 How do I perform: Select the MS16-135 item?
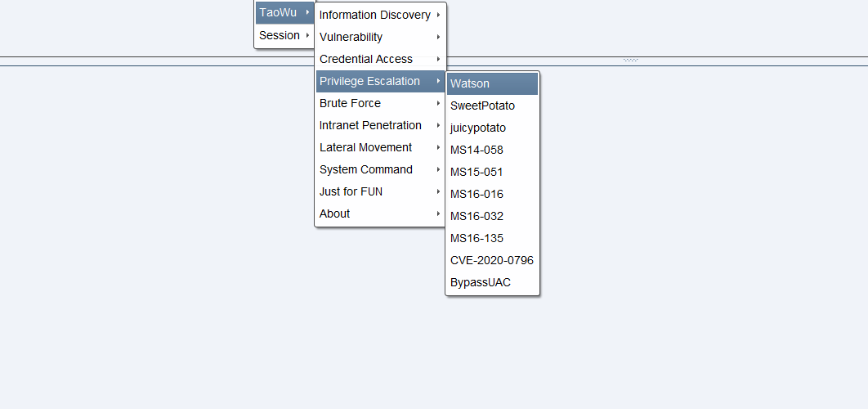click(492, 238)
